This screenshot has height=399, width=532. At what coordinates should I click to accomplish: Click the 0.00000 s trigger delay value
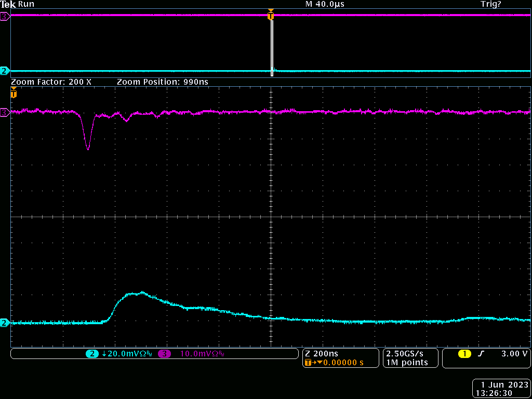pyautogui.click(x=343, y=363)
